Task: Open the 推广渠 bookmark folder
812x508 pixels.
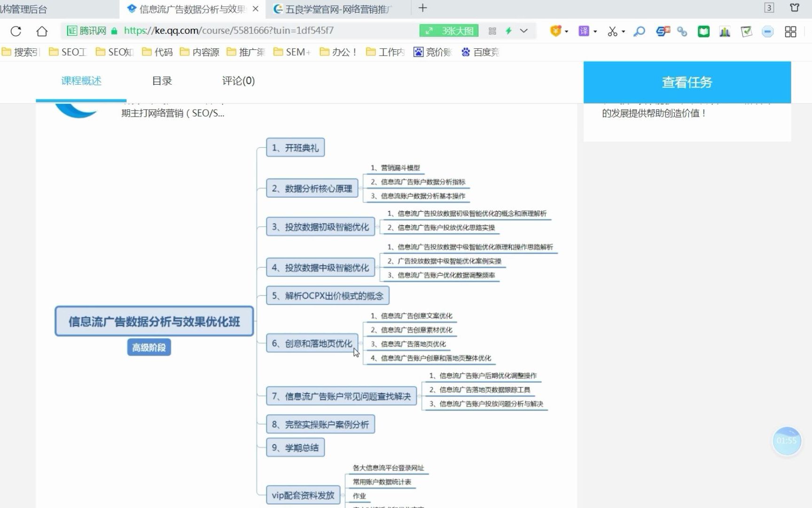Action: coord(246,52)
